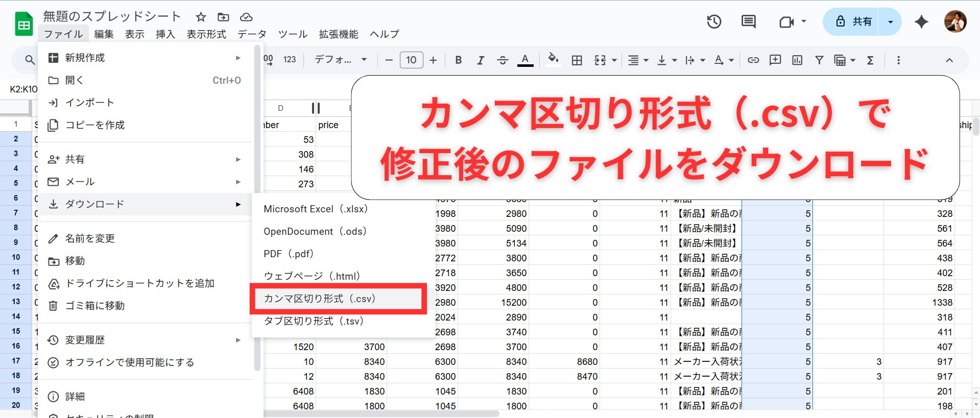Viewport: 980px width, 418px height.
Task: Click the Gemini sparkle icon
Action: 921,21
